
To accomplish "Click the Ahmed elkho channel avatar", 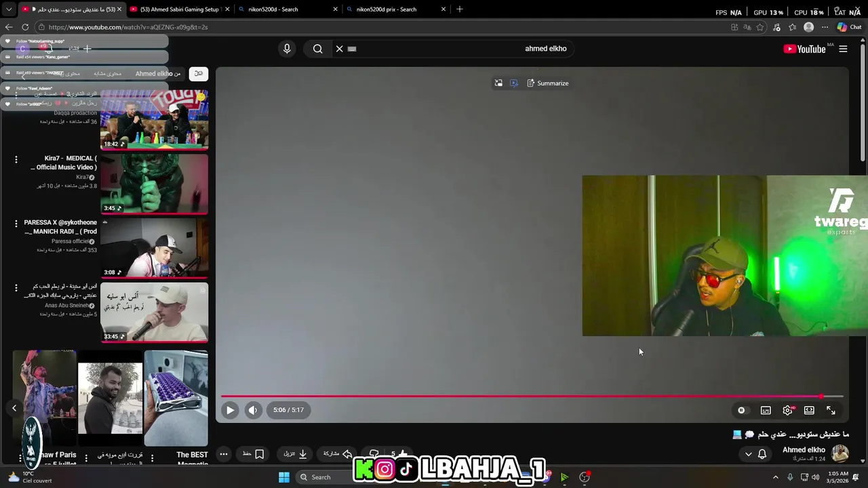I will pos(840,453).
